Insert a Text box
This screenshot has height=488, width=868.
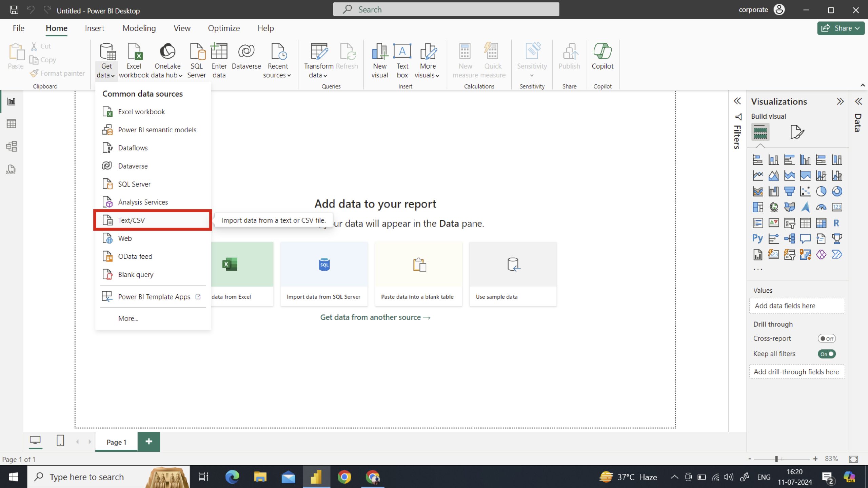tap(402, 61)
